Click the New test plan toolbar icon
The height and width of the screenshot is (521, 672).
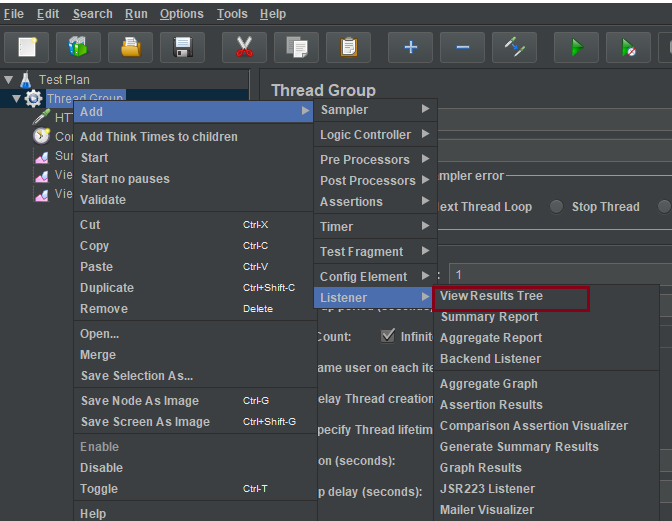tap(27, 47)
